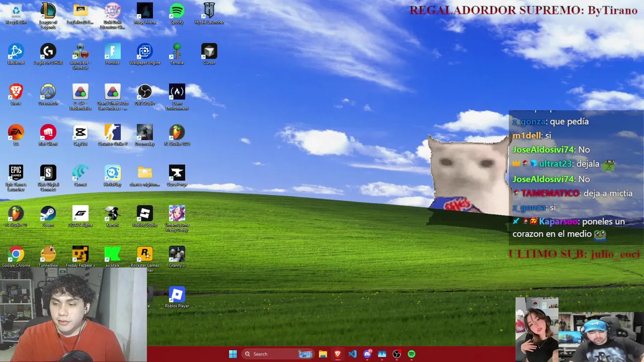
Task: Open Battle.net desktop shortcut
Action: pyautogui.click(x=16, y=54)
